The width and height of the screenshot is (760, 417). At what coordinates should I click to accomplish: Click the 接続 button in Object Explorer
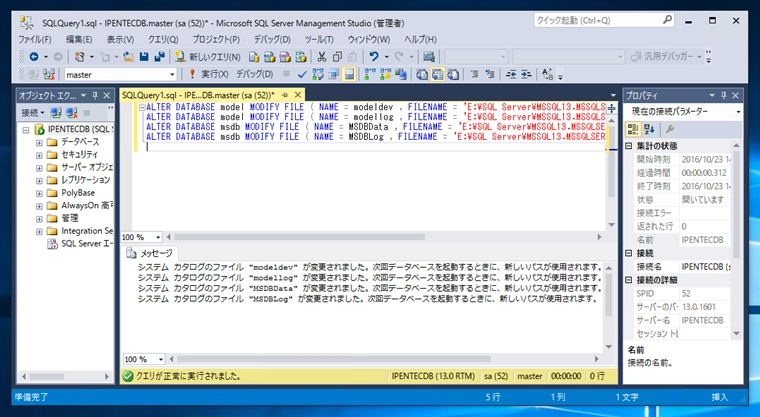(x=33, y=113)
